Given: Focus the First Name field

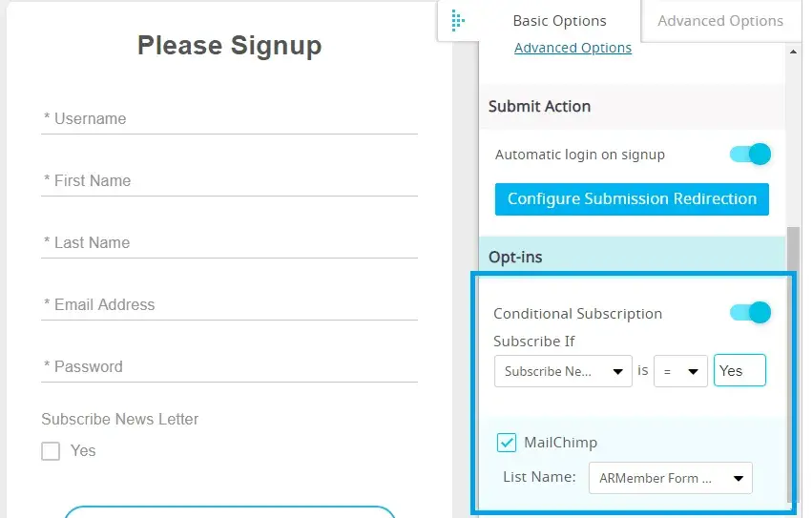Looking at the screenshot, I should pyautogui.click(x=229, y=181).
